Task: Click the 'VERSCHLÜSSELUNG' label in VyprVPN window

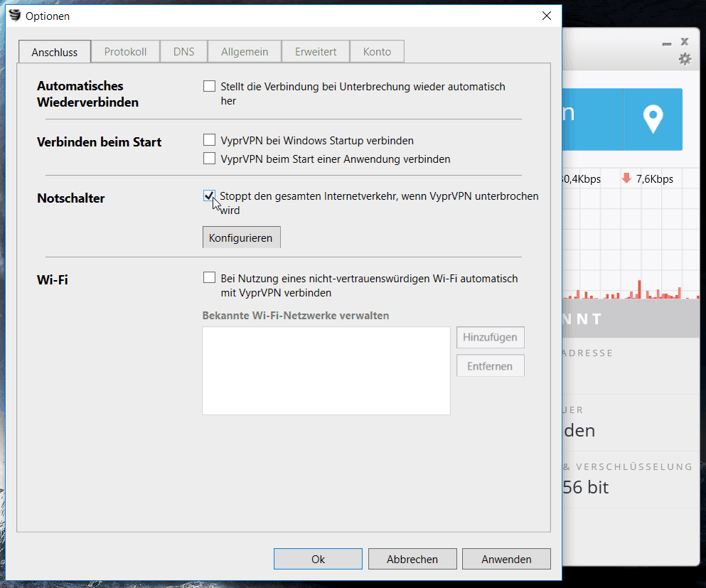Action: click(x=634, y=466)
